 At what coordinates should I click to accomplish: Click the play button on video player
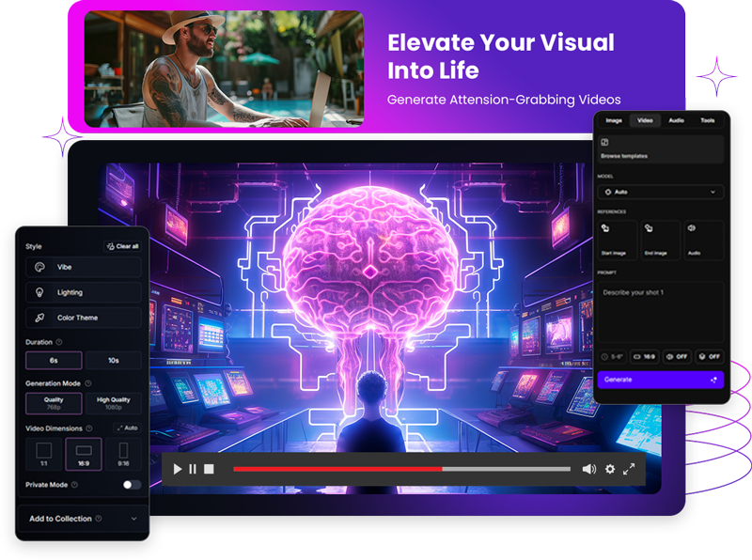coord(178,469)
